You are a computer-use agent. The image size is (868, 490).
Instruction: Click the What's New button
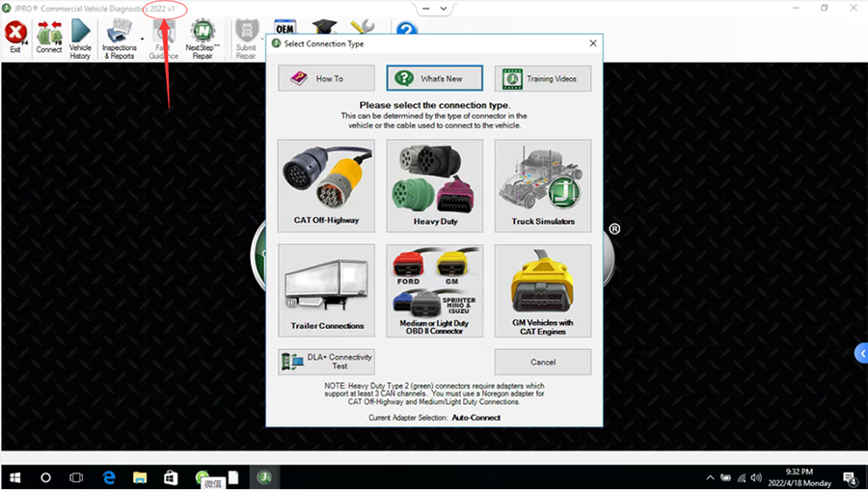(435, 79)
